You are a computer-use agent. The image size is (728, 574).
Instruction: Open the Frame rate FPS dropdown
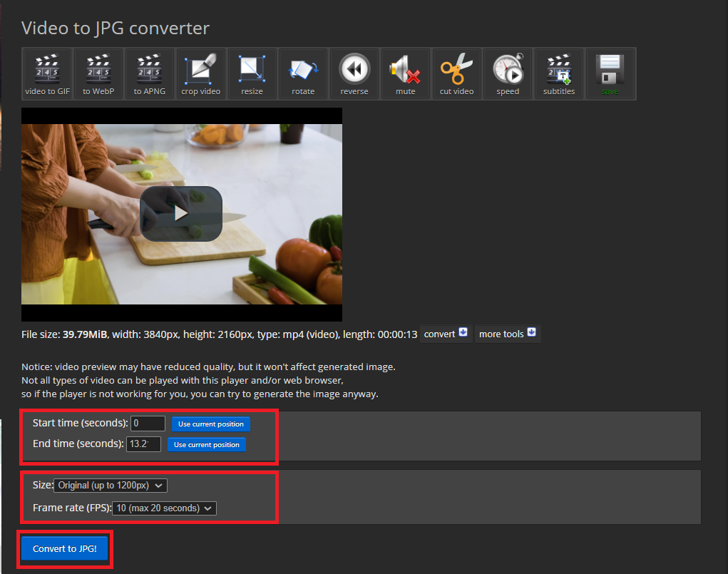164,508
